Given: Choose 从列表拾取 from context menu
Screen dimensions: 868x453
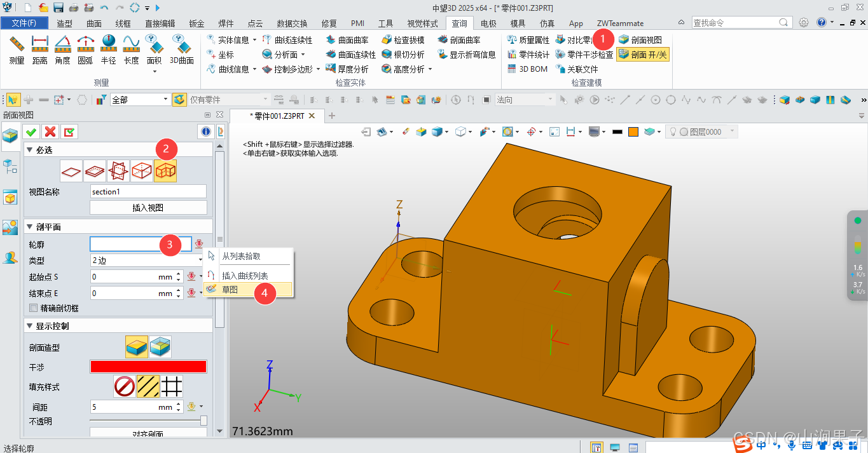Looking at the screenshot, I should click(x=248, y=257).
